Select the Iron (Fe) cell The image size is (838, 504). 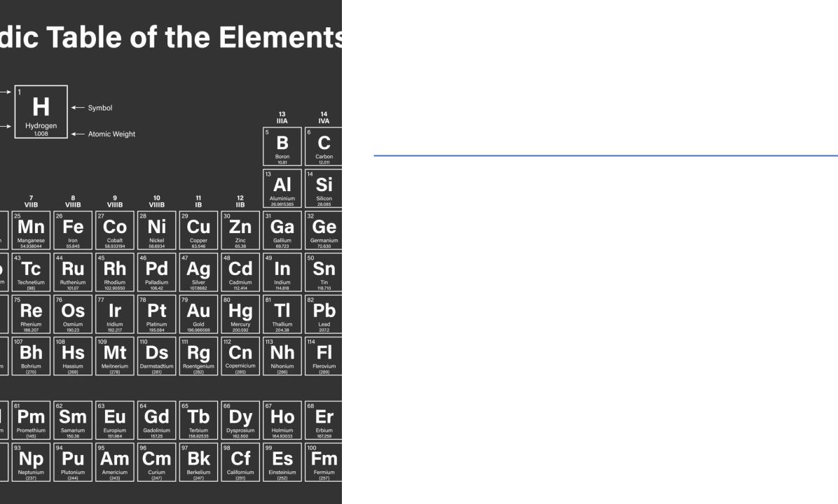pyautogui.click(x=73, y=230)
